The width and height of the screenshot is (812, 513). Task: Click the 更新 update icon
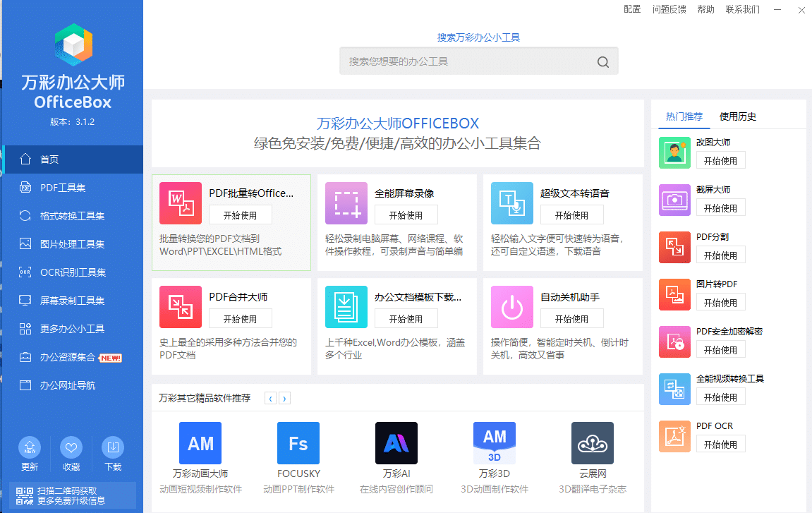click(30, 447)
